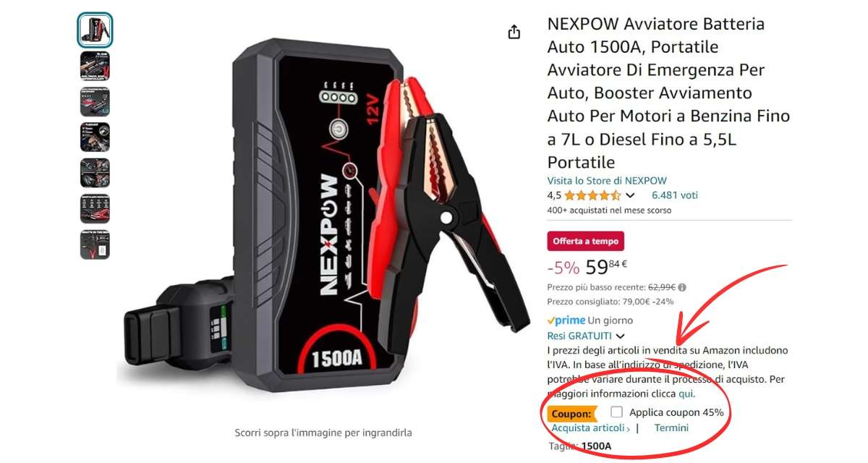This screenshot has width=868, height=463.
Task: Select the sixth product thumbnail
Action: click(95, 209)
